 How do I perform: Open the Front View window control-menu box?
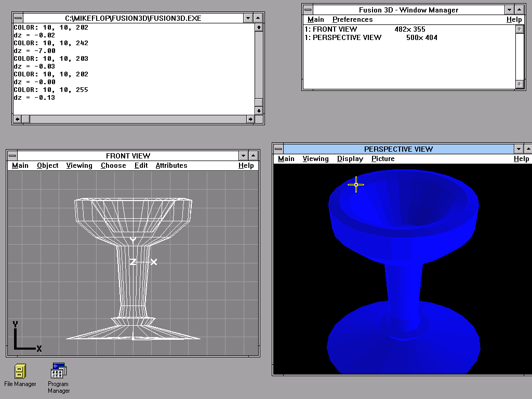(12, 156)
